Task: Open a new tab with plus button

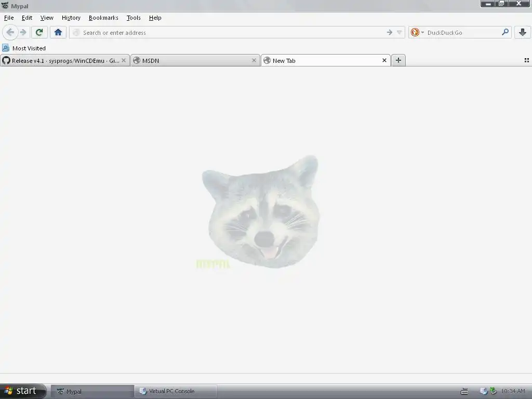Action: pyautogui.click(x=398, y=60)
